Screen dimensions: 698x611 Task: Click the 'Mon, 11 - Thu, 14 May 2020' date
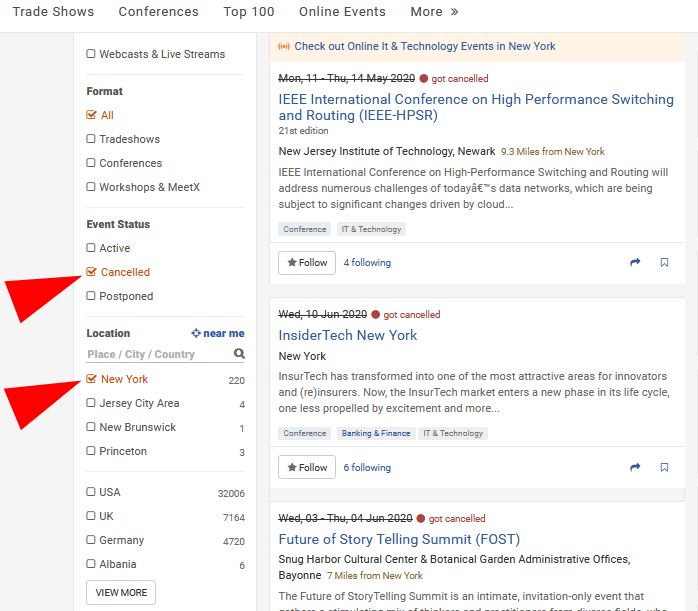[347, 79]
